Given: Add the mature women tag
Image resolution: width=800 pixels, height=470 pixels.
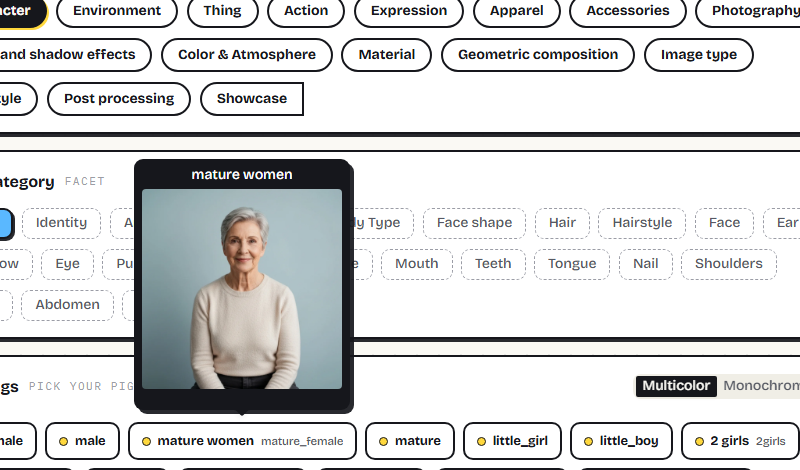Looking at the screenshot, I should [242, 441].
